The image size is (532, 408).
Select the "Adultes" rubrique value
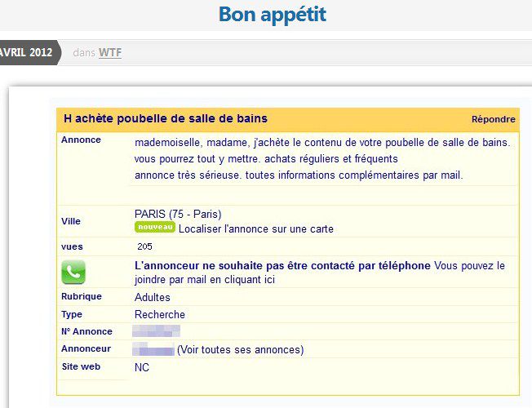click(153, 298)
